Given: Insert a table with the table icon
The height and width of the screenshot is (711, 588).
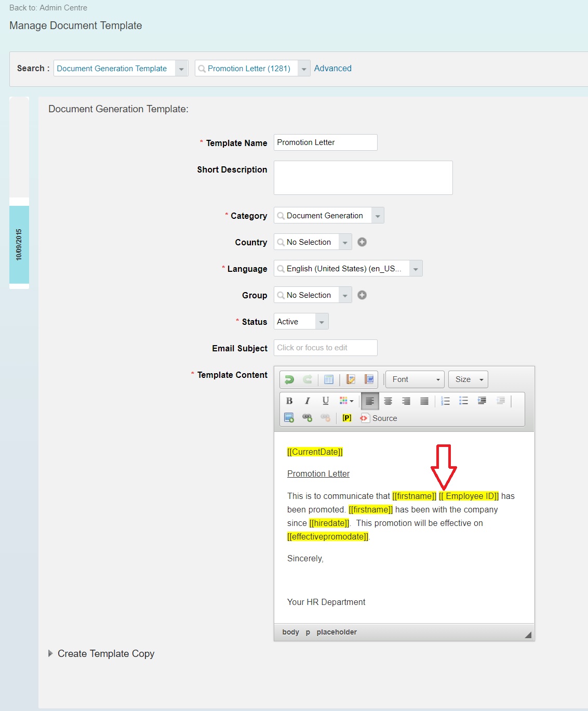Looking at the screenshot, I should pos(329,379).
